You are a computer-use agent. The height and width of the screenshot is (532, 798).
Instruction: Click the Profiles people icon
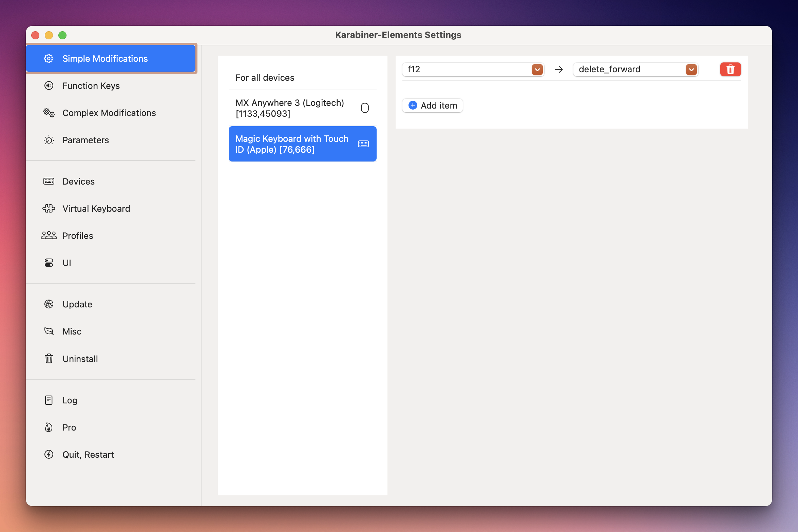click(x=49, y=235)
